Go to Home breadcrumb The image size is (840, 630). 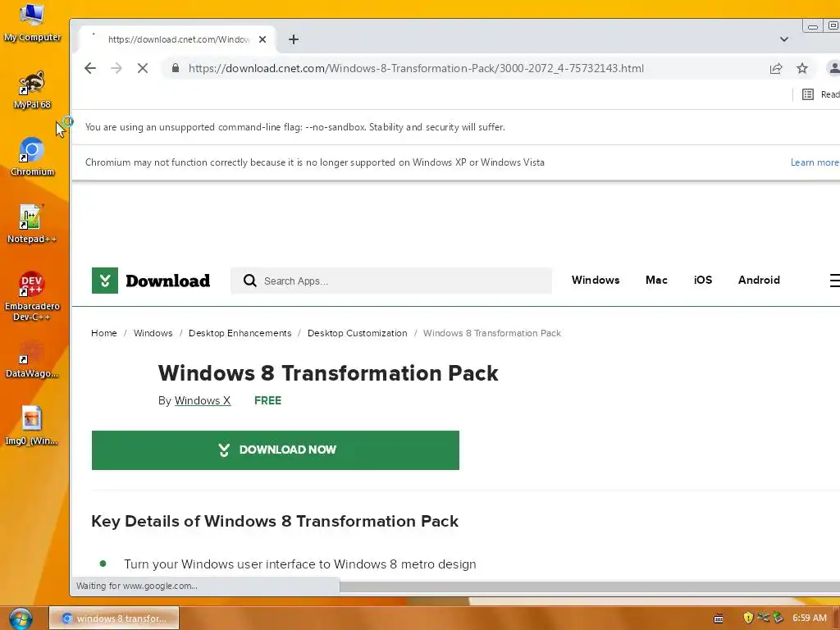pyautogui.click(x=104, y=333)
